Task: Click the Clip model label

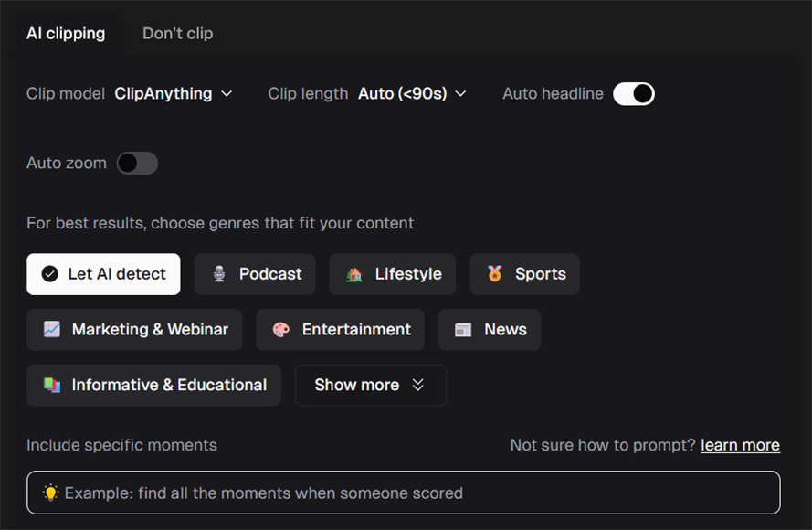Action: [66, 94]
